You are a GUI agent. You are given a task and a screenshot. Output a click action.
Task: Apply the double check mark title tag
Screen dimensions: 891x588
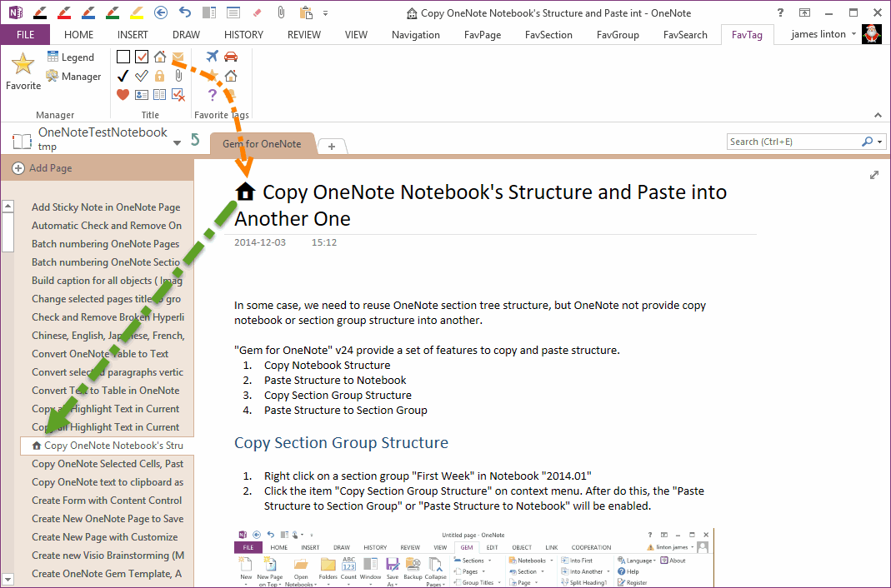pyautogui.click(x=142, y=76)
